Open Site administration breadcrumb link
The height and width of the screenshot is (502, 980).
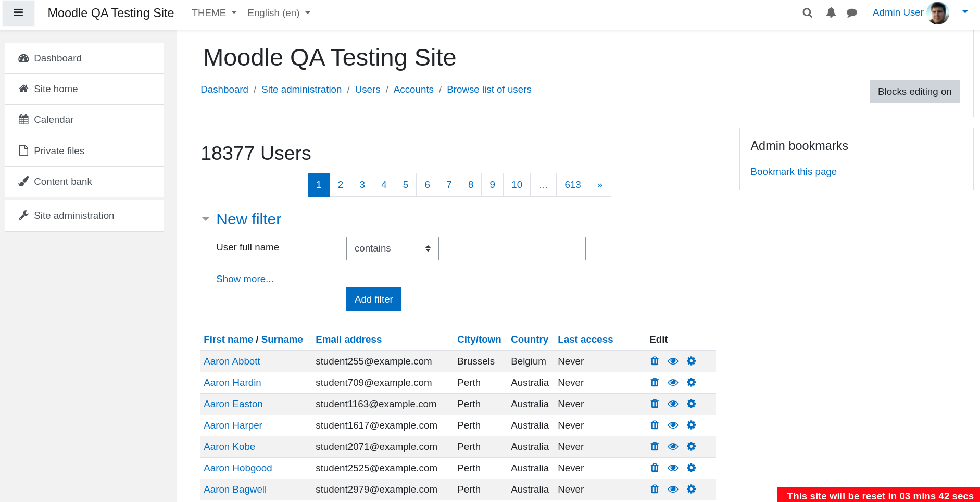point(301,90)
